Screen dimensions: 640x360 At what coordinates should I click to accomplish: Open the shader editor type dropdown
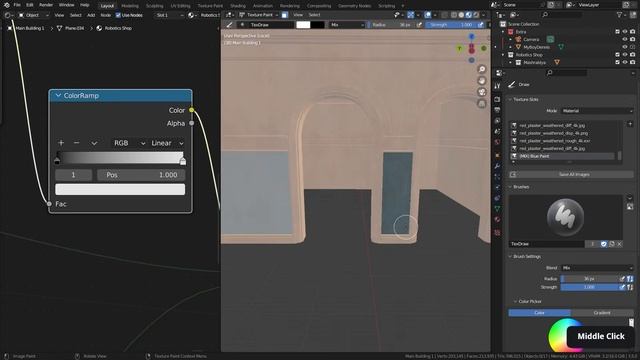(x=8, y=15)
